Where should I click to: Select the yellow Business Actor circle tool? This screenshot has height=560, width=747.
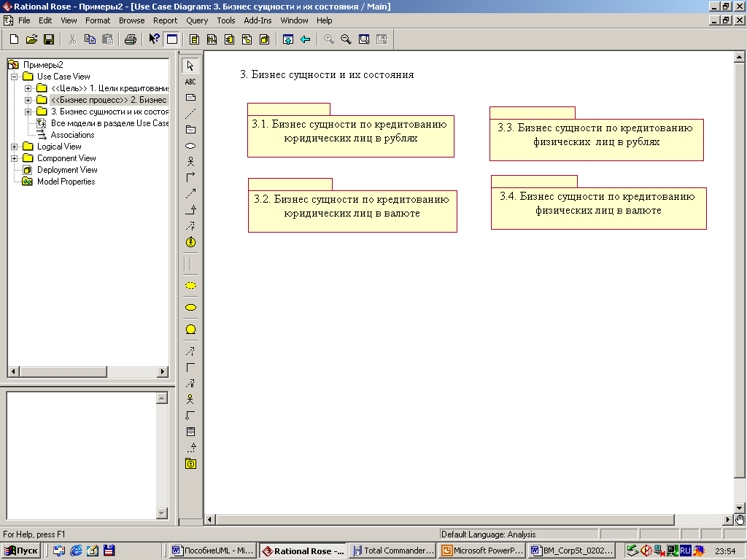tap(190, 242)
